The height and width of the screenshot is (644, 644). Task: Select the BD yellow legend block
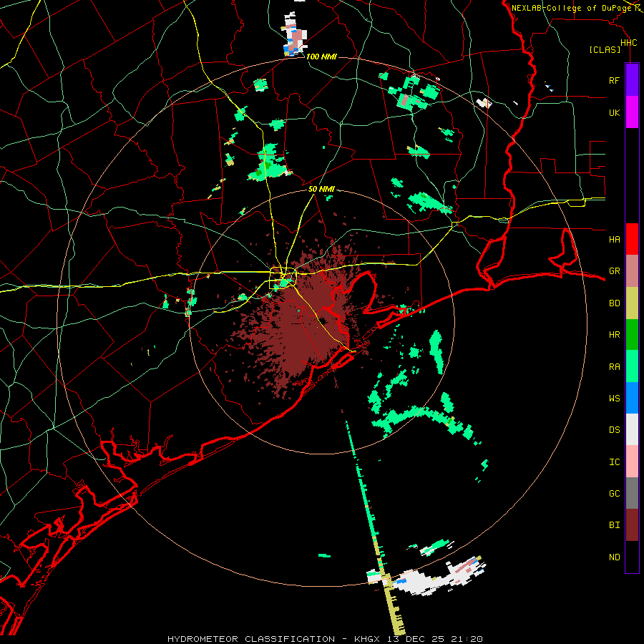pos(632,303)
